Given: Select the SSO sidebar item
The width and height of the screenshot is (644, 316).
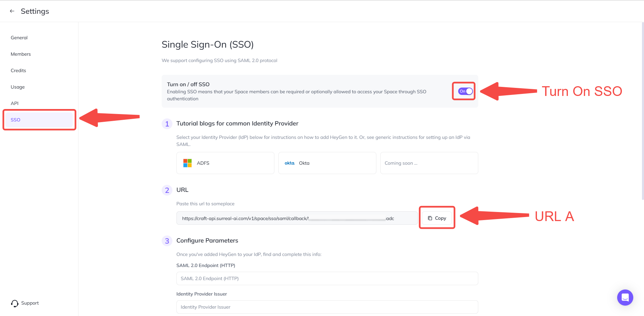Looking at the screenshot, I should click(x=39, y=120).
